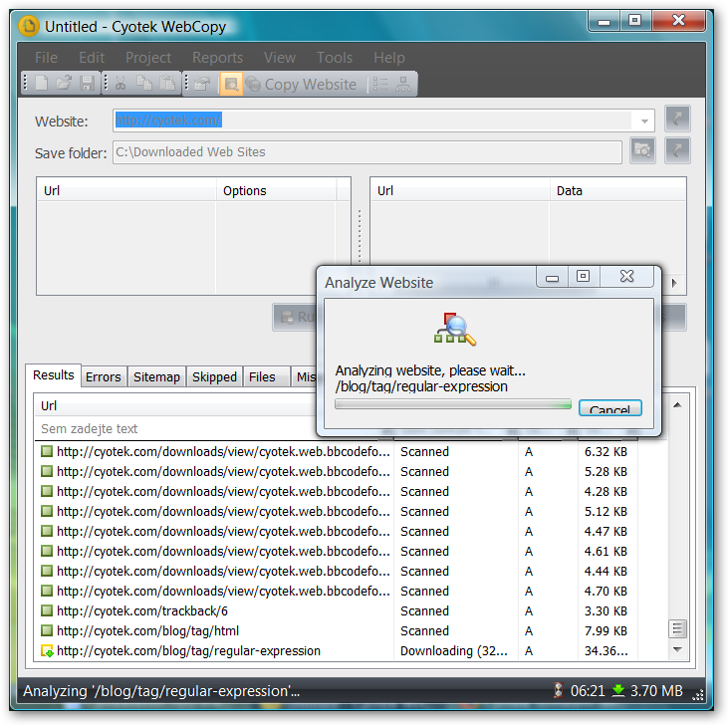Switch to the Sitemap tab
The image size is (728, 725).
tap(156, 376)
